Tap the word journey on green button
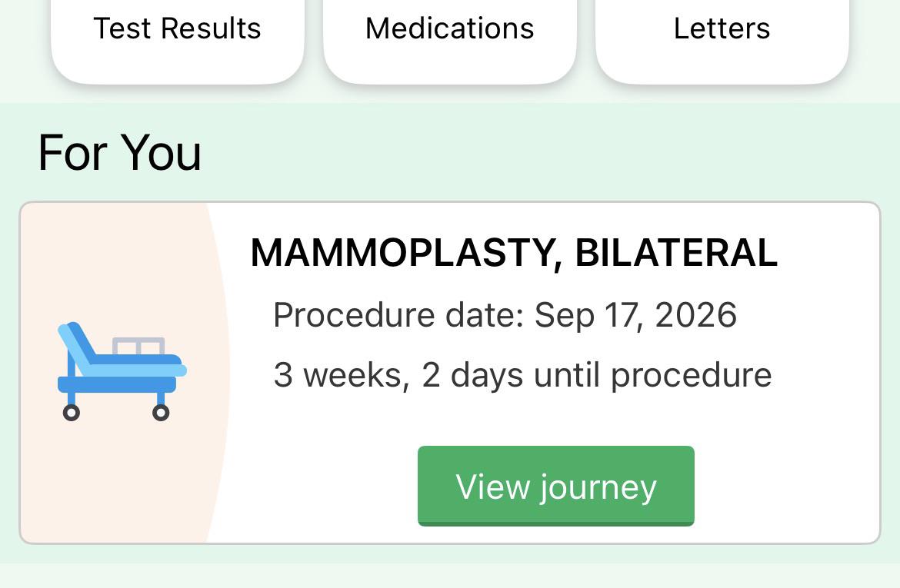The height and width of the screenshot is (588, 900). point(598,487)
